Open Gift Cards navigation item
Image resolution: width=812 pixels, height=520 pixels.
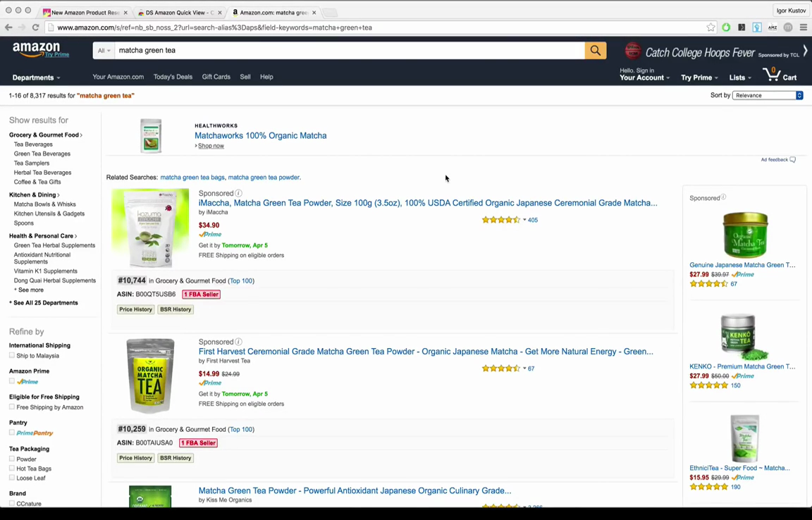tap(216, 77)
